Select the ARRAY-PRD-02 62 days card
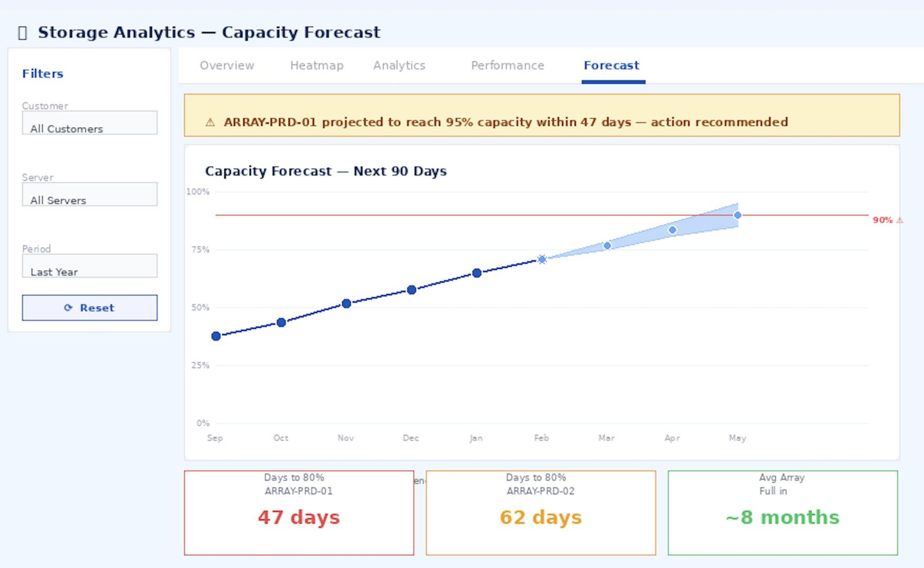 click(540, 513)
